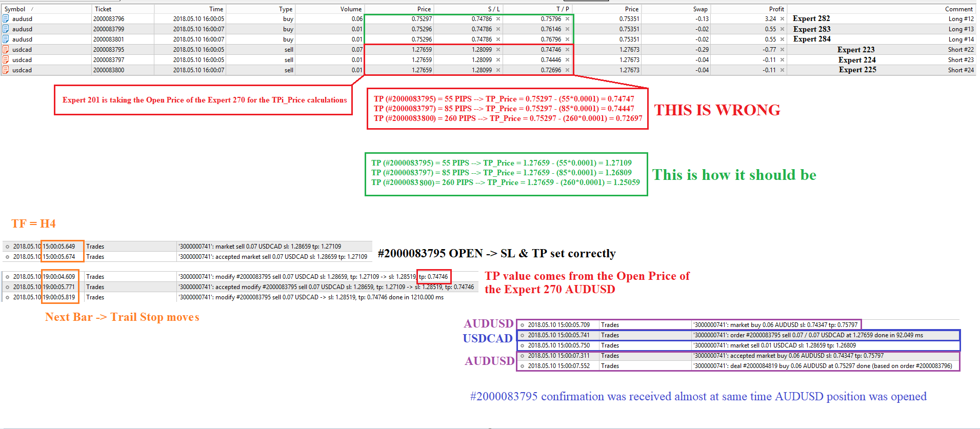980x429 pixels.
Task: Click the Short #22 comment cell
Action: [x=961, y=50]
